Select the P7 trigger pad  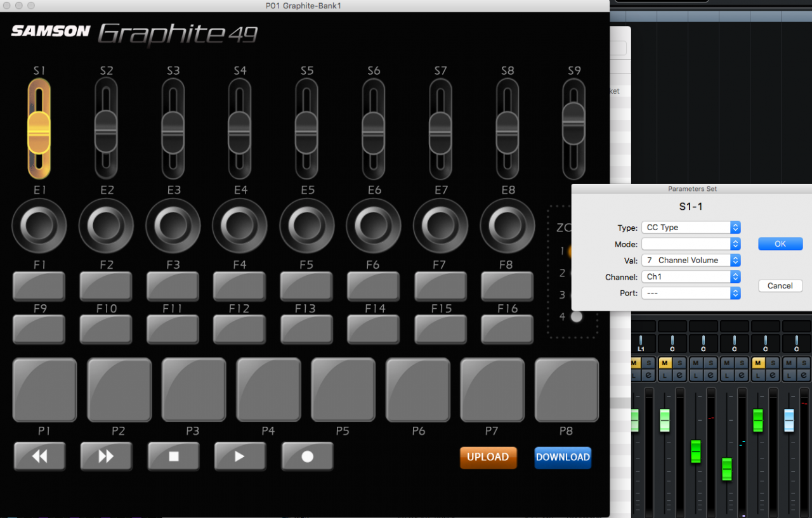coord(492,390)
